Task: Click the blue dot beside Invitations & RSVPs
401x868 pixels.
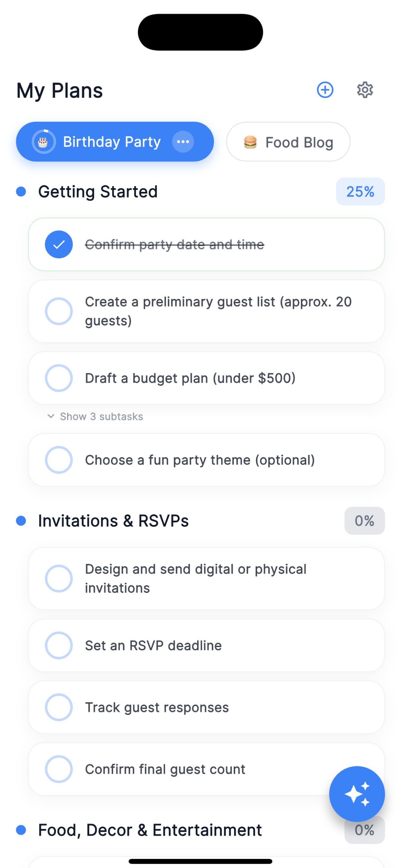Action: (21, 521)
